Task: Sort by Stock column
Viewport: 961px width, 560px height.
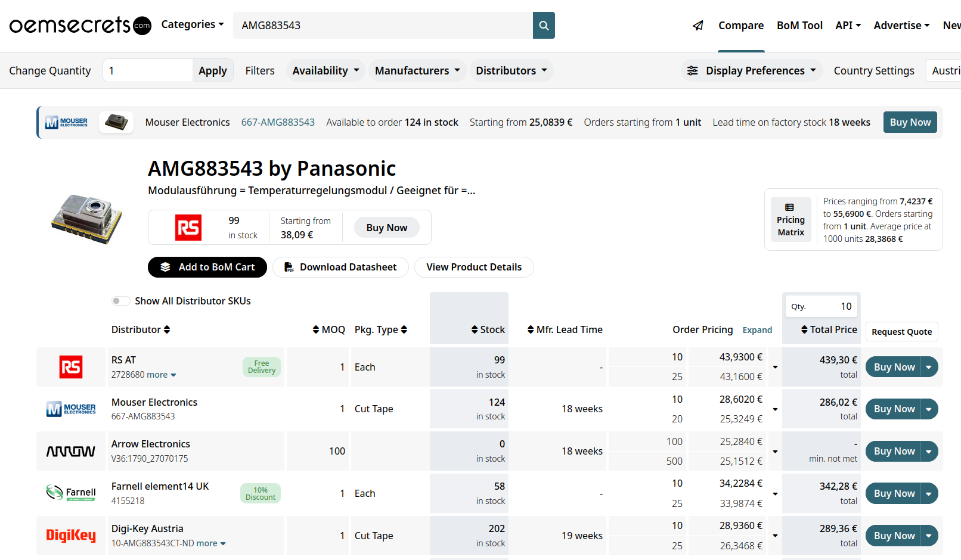Action: point(488,329)
